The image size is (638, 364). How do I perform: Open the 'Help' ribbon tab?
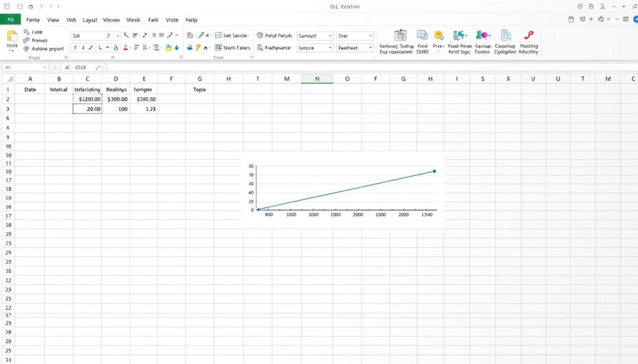pos(191,20)
